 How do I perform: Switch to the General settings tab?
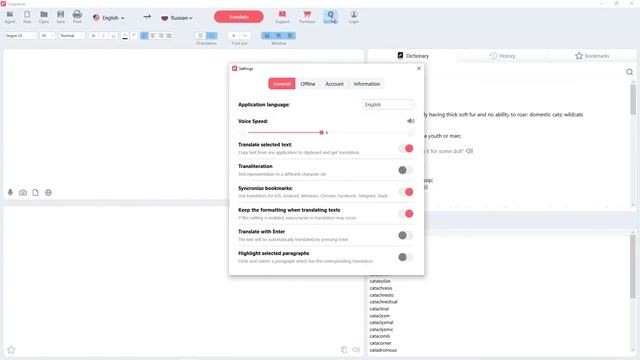tap(282, 84)
